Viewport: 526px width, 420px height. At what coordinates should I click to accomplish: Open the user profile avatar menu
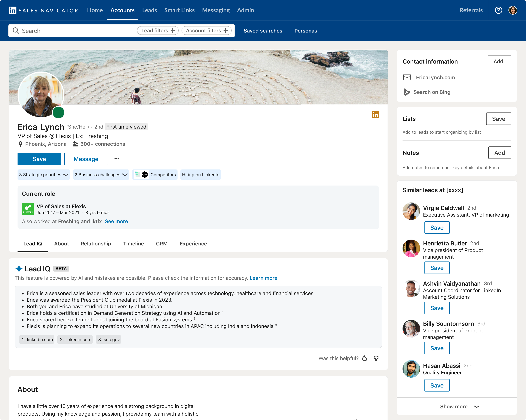point(513,10)
